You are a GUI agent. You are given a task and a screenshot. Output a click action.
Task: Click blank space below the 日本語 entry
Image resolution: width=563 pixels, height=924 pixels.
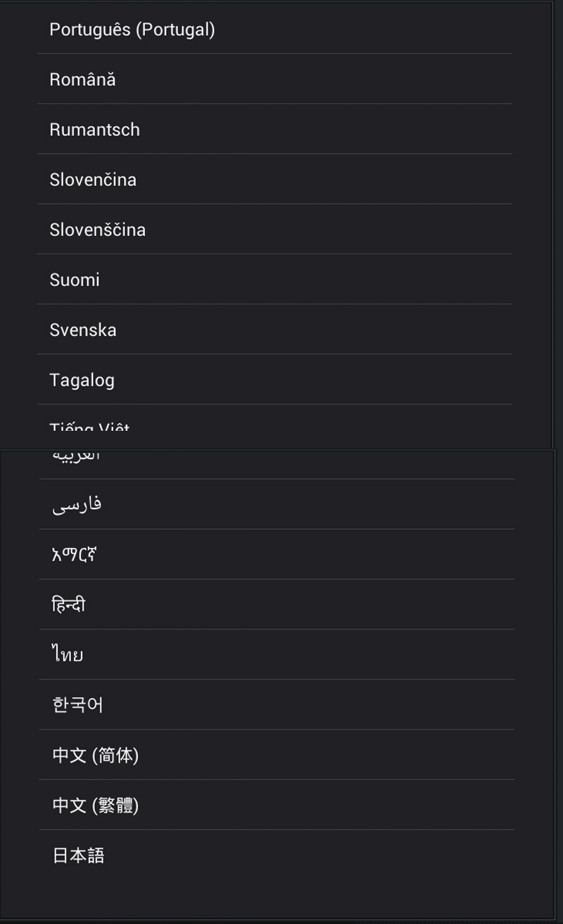(277, 898)
